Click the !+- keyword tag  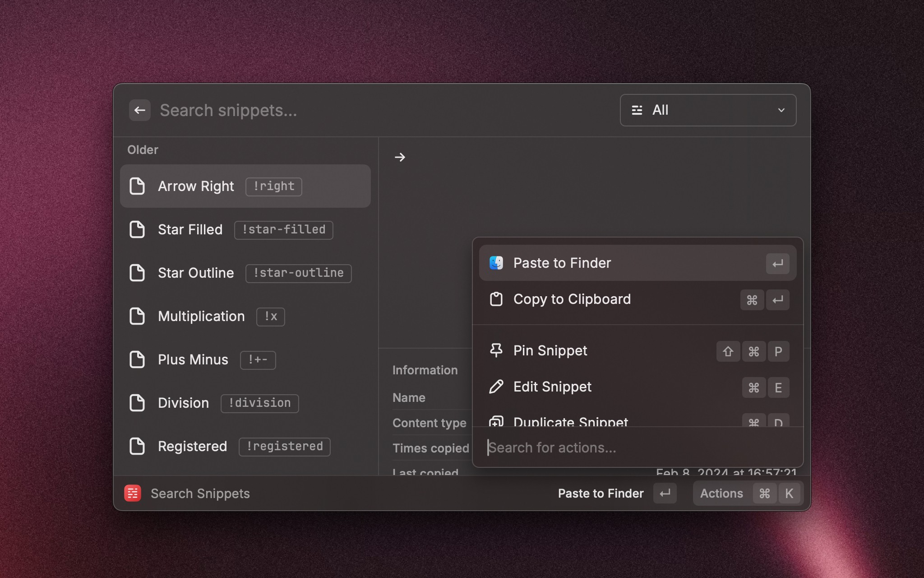click(x=258, y=360)
